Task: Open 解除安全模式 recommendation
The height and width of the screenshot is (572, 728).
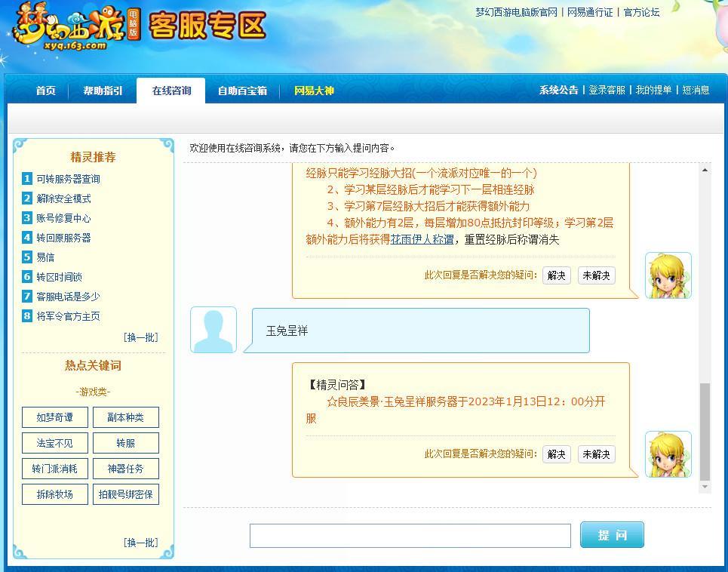Action: (x=63, y=198)
